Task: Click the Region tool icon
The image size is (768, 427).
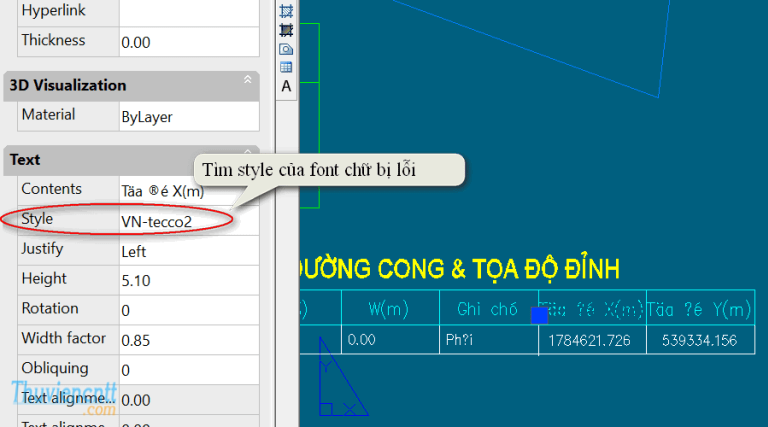Action: click(286, 49)
